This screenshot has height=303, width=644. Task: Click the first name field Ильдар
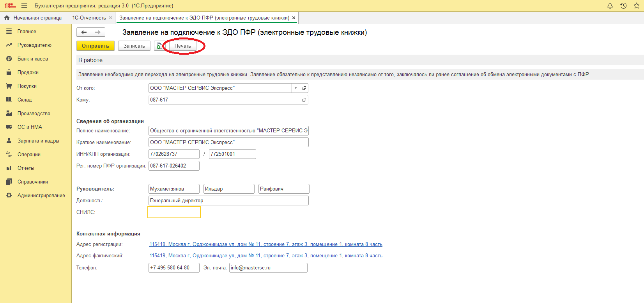coord(229,189)
